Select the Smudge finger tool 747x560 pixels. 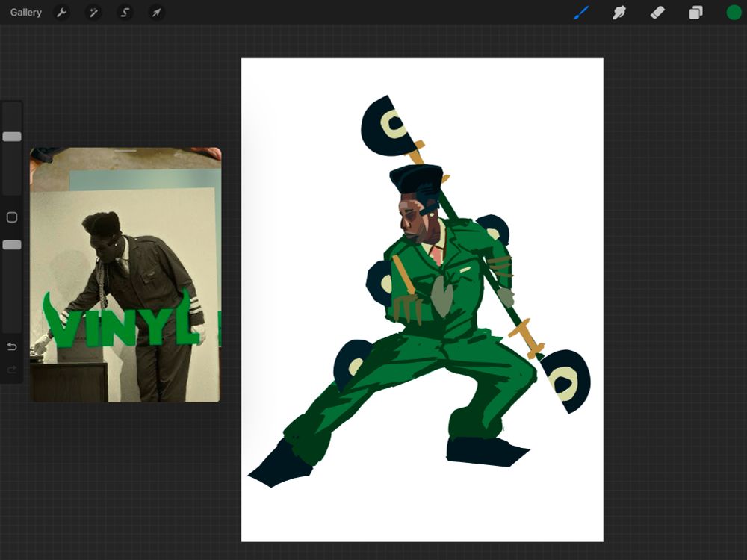point(619,13)
